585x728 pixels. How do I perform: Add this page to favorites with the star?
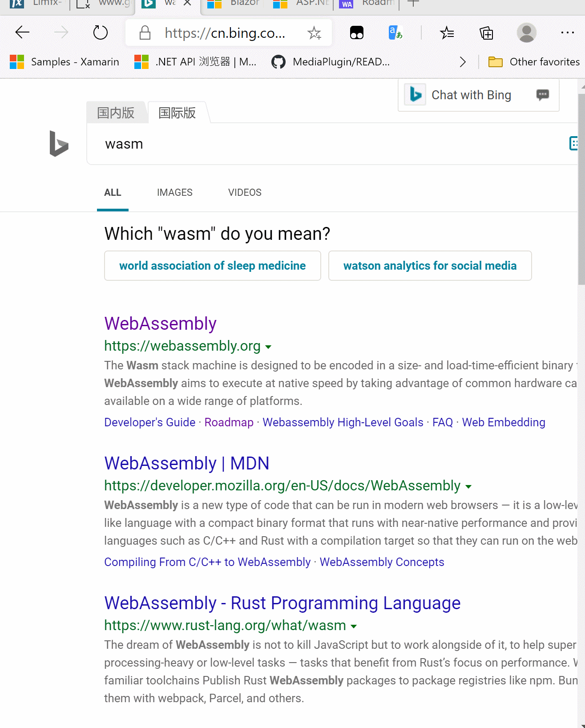315,32
